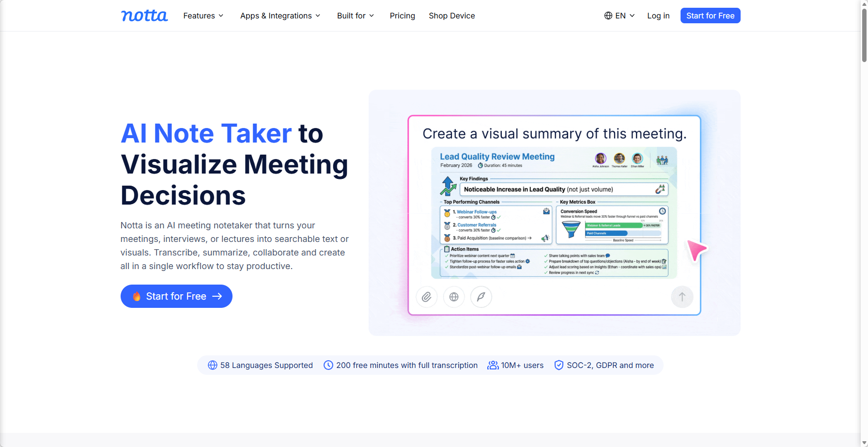Click the users icon beside 10M+ users
This screenshot has width=868, height=447.
click(493, 365)
